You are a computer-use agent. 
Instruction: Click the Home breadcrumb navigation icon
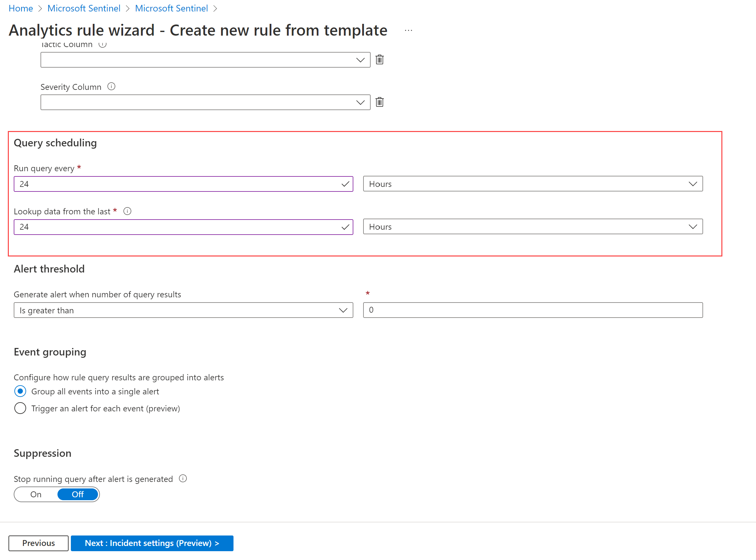pos(21,8)
